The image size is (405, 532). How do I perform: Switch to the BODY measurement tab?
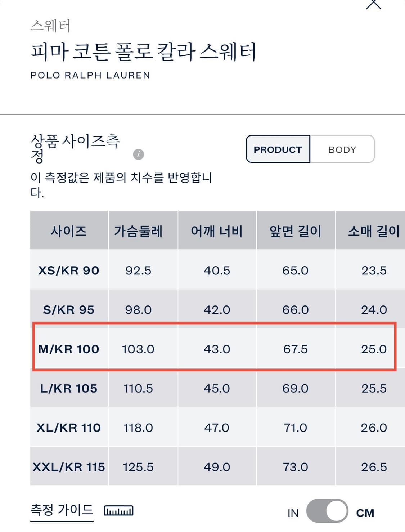pyautogui.click(x=341, y=149)
